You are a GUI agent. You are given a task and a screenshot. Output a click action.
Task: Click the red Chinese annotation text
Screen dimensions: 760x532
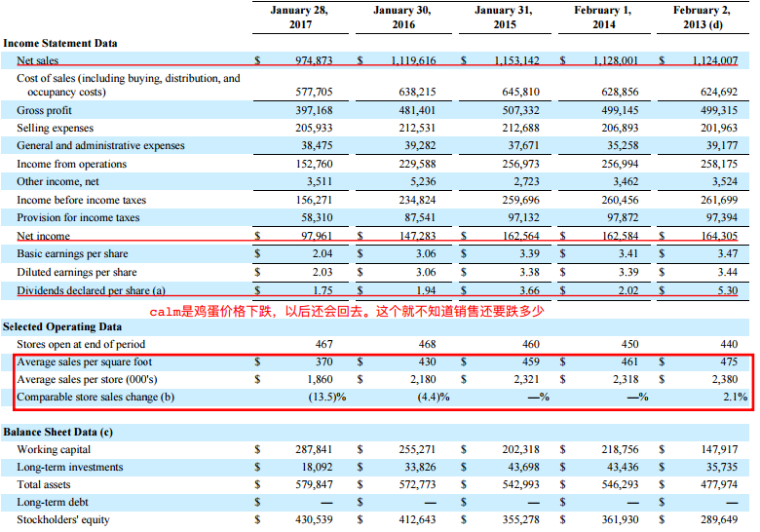click(345, 312)
